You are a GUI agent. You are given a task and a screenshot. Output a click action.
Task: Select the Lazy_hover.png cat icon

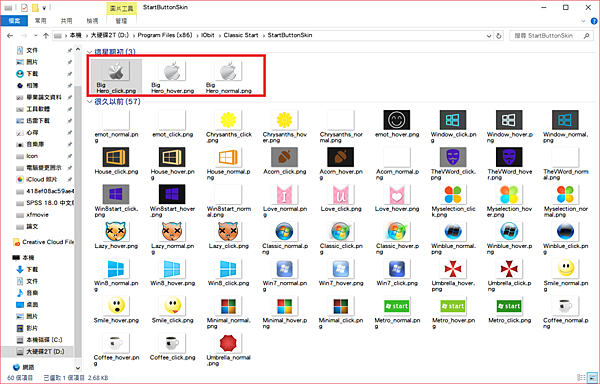click(116, 231)
